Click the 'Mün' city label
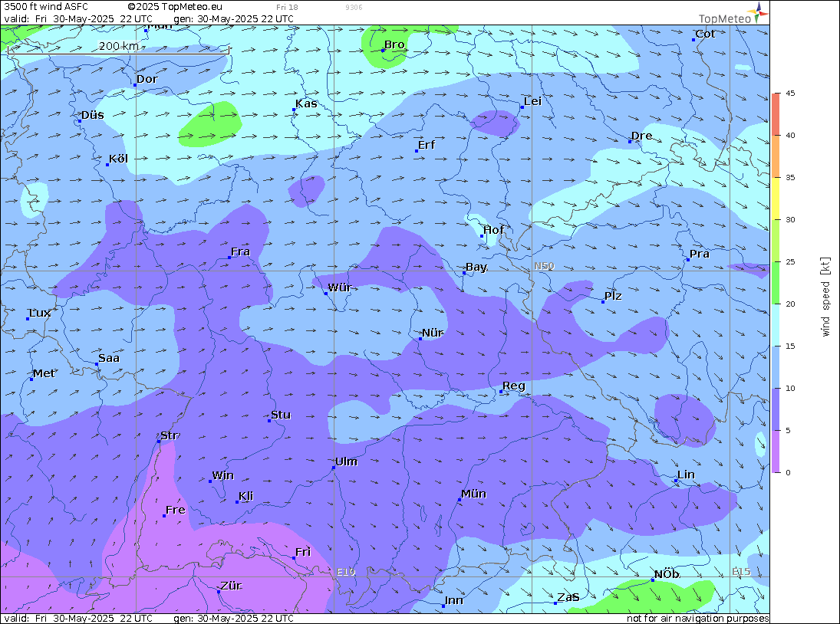This screenshot has height=624, width=840. tap(473, 494)
